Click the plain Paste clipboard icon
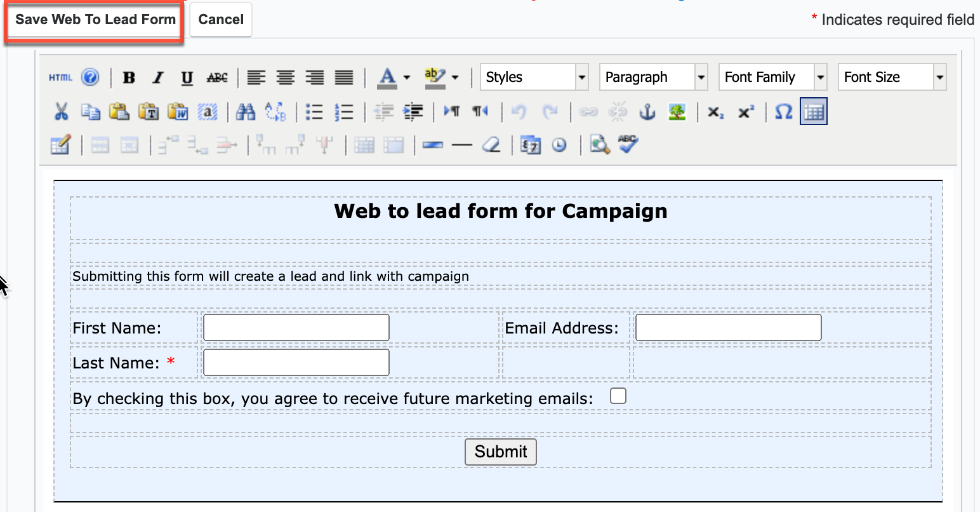This screenshot has width=980, height=512. tap(119, 112)
